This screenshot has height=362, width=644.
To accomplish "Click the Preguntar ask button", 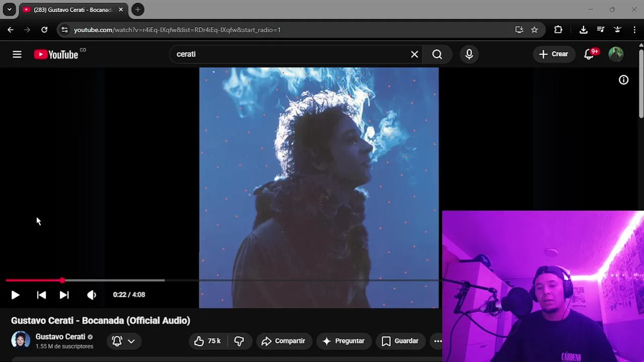I will [343, 341].
